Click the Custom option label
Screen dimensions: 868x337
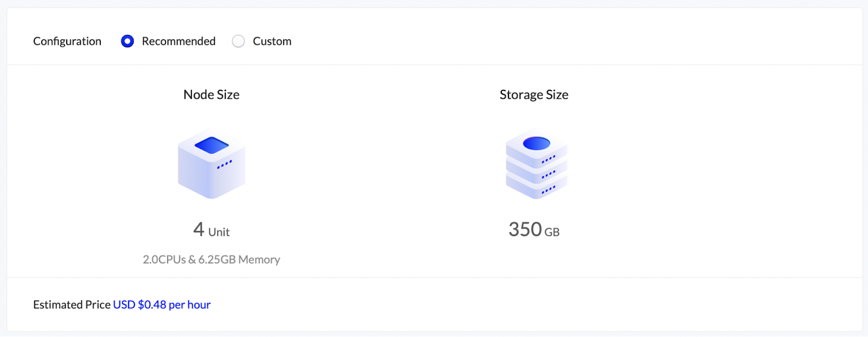[272, 41]
